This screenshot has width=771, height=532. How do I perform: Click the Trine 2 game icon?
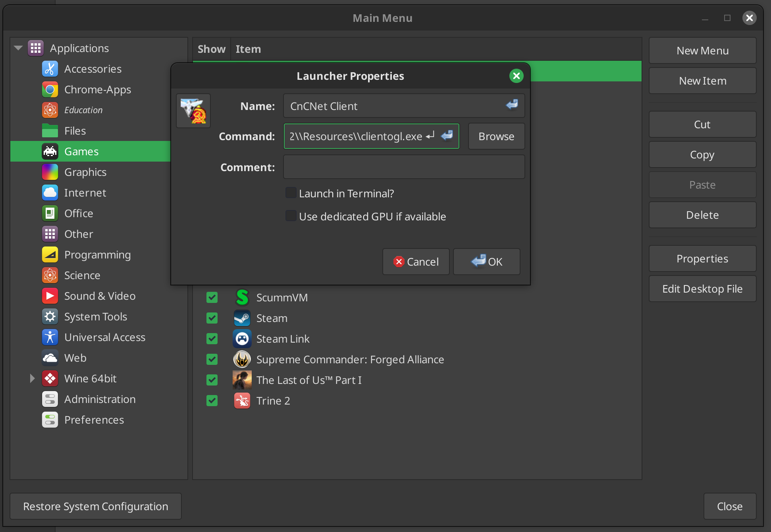(x=242, y=401)
